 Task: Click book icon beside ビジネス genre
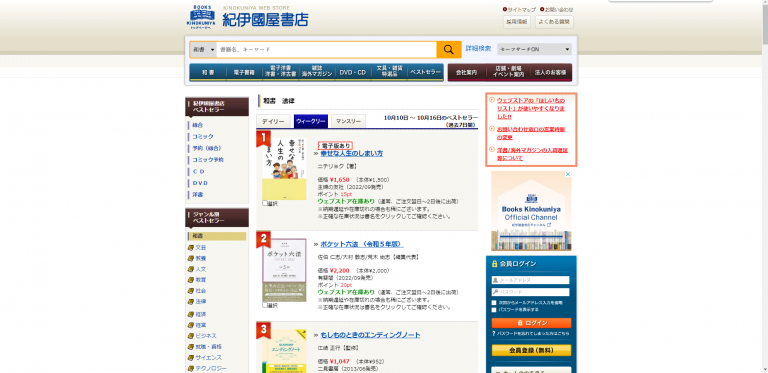191,336
